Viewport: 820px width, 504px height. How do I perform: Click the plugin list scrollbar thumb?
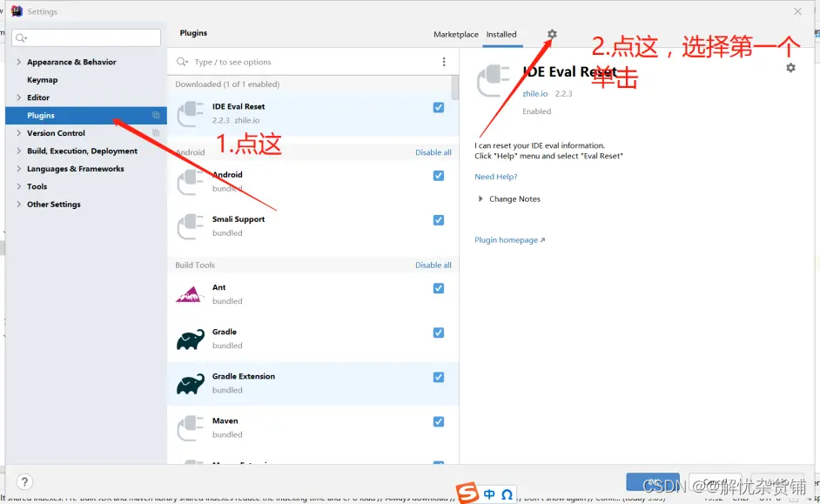455,87
